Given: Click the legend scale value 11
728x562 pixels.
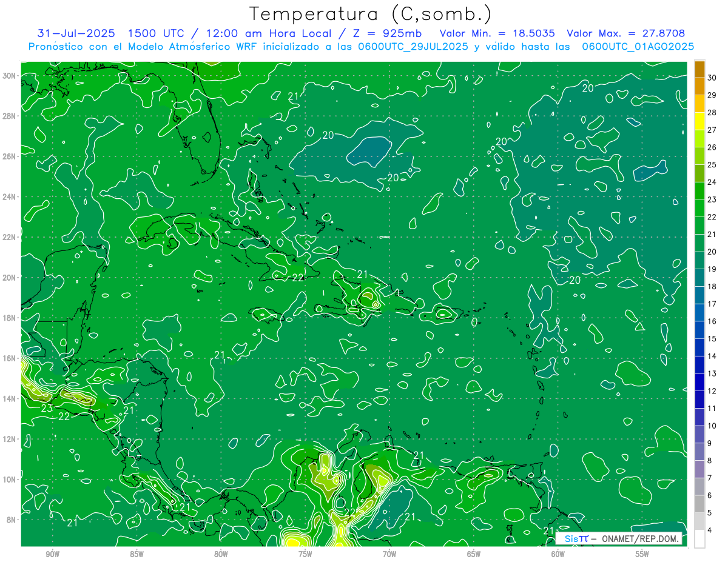Looking at the screenshot, I should (x=712, y=408).
